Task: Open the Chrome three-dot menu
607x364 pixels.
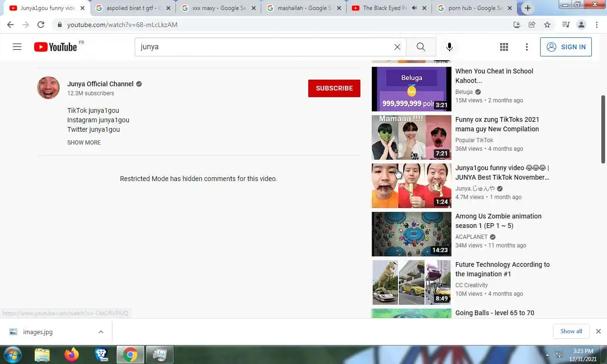Action: pos(597,25)
